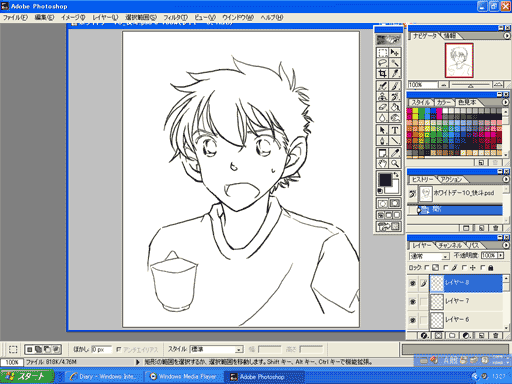The height and width of the screenshot is (384, 512).
Task: Swap foreground and background colors
Action: pyautogui.click(x=396, y=174)
